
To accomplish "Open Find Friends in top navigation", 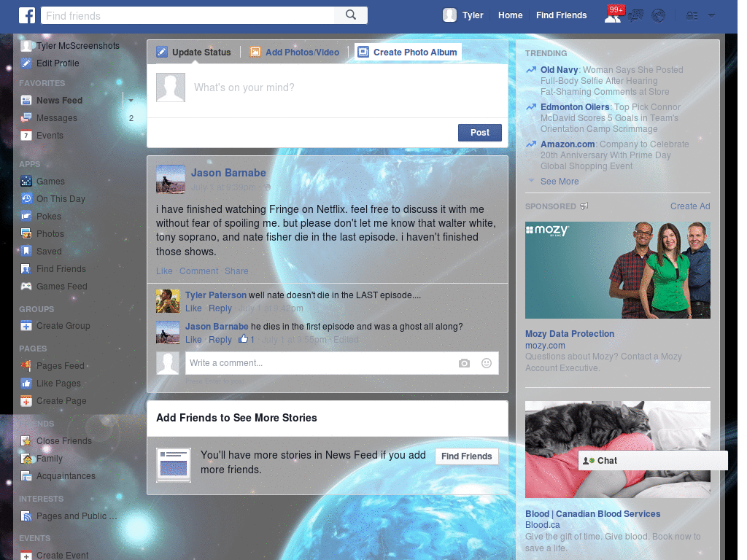I will (x=561, y=15).
